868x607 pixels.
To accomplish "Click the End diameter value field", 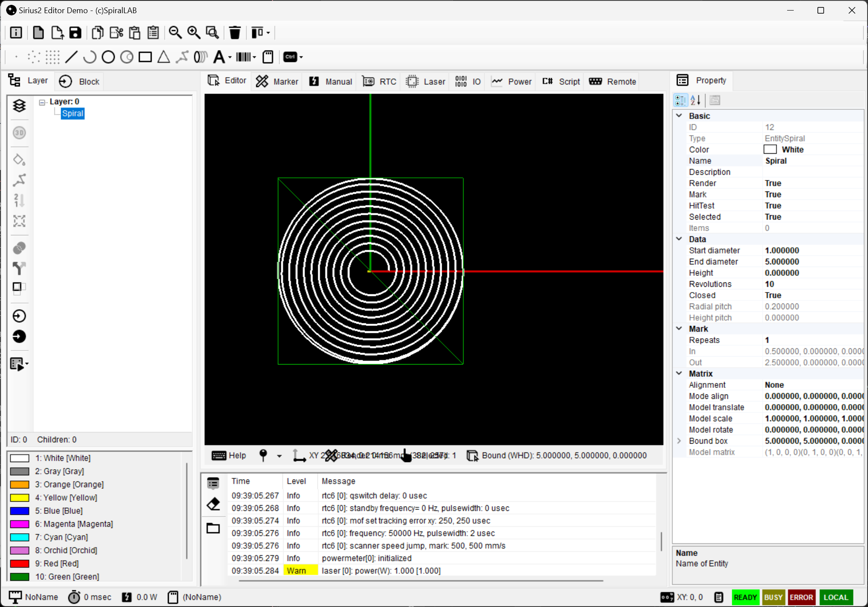I will (x=813, y=261).
